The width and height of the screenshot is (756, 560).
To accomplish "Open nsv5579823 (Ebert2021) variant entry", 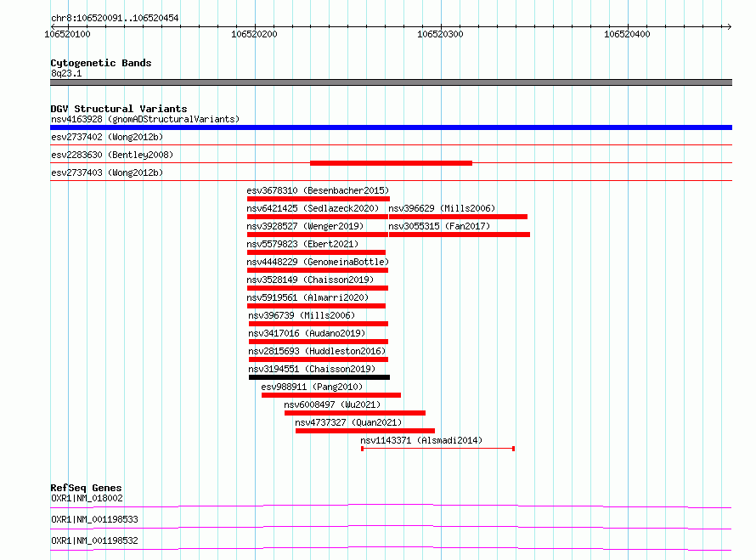I will coord(302,244).
